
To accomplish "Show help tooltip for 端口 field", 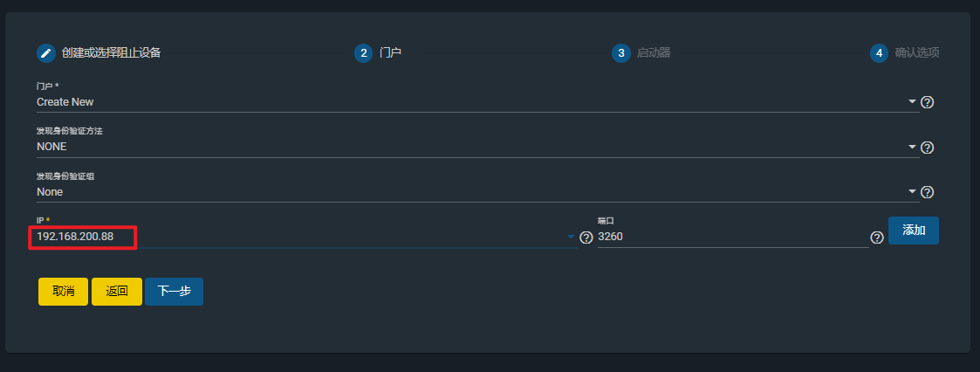I will 877,238.
